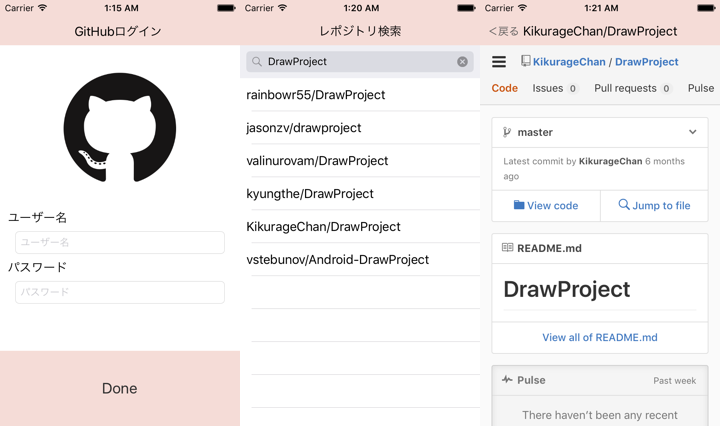The image size is (720, 426).
Task: Expand the master branch dropdown chevron
Action: tap(692, 132)
